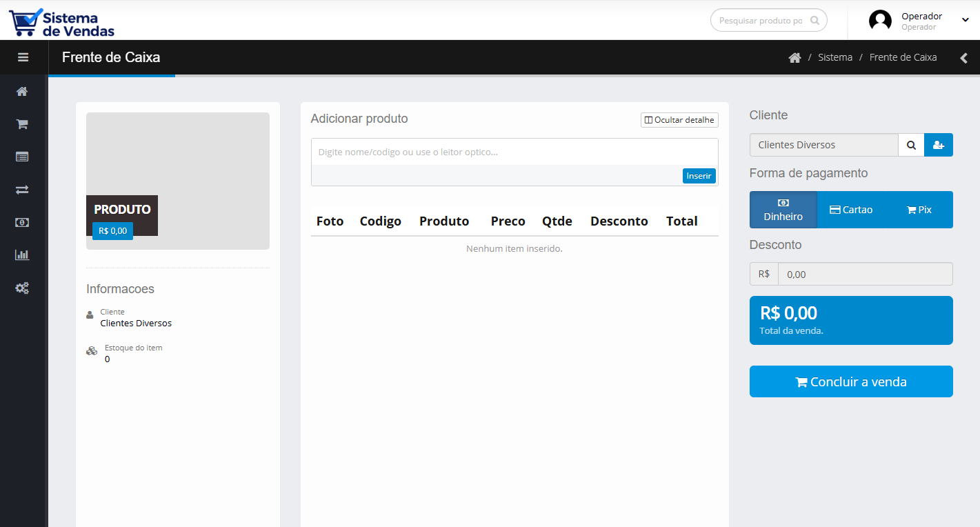Click the Desconto value field
The height and width of the screenshot is (527, 980).
click(x=865, y=274)
